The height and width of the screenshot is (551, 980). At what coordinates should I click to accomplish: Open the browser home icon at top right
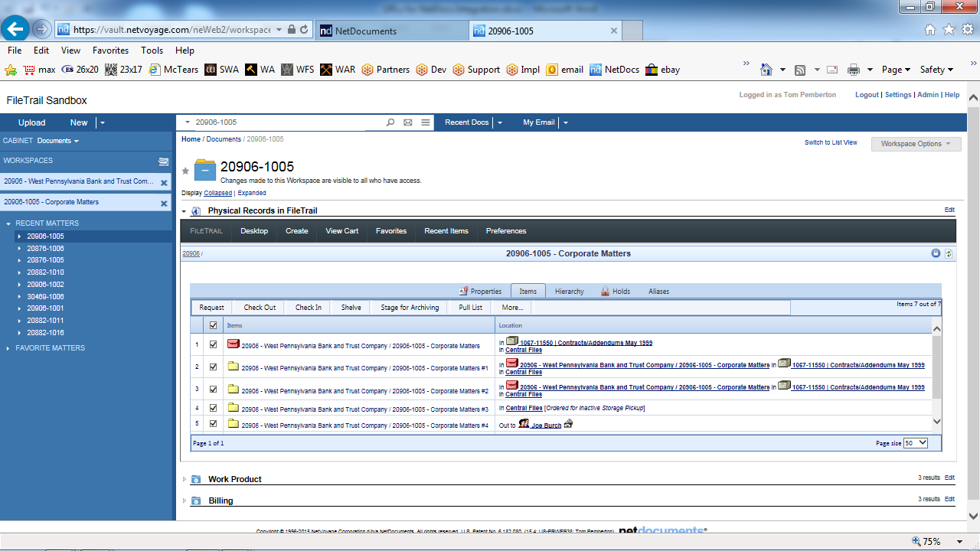point(930,30)
